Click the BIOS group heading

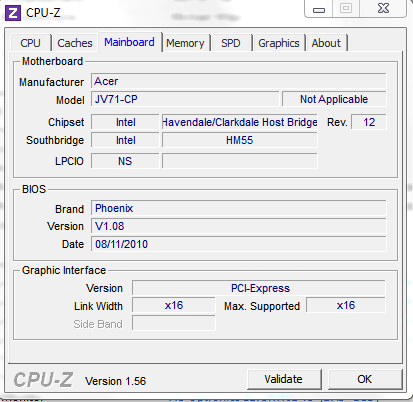point(34,189)
